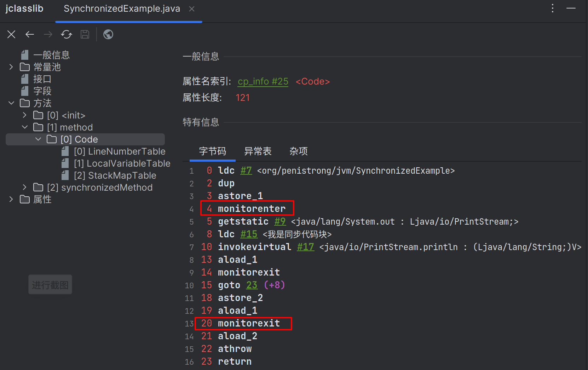Image resolution: width=588 pixels, height=370 pixels.
Task: Click the return instruction line
Action: point(235,362)
